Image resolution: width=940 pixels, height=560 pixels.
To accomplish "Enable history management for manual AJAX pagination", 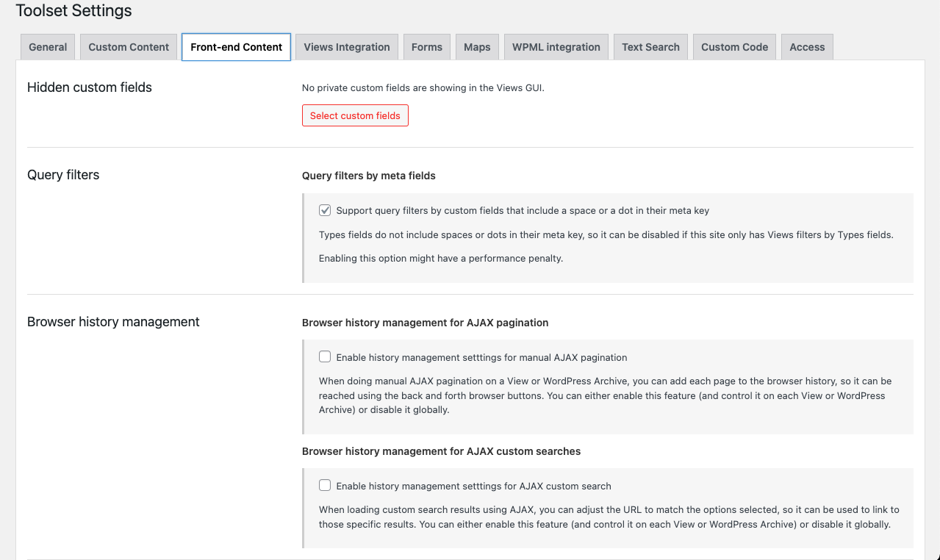I will coord(325,357).
